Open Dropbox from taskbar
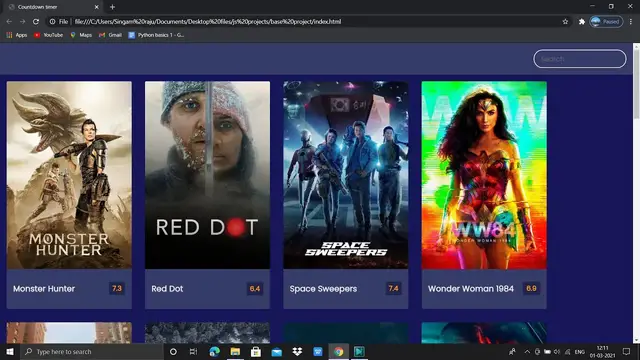The image size is (640, 360). 297,351
